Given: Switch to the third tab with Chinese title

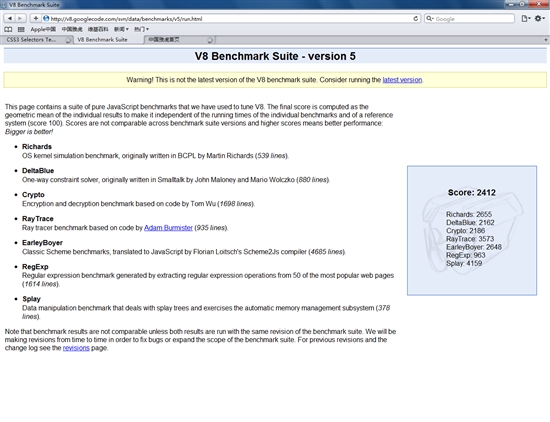Looking at the screenshot, I should pyautogui.click(x=180, y=40).
